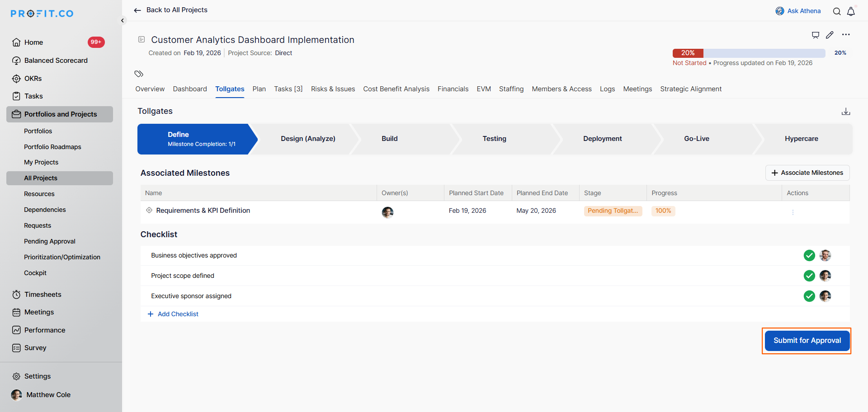Click the notification bell icon
The height and width of the screenshot is (412, 868).
tap(851, 11)
